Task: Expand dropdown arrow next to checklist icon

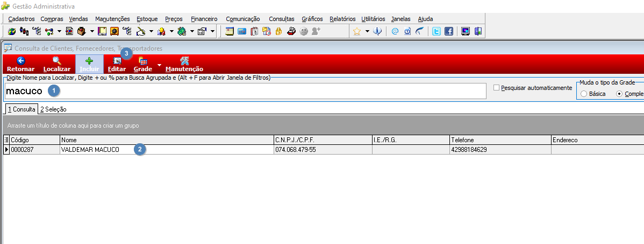Action: point(212,31)
